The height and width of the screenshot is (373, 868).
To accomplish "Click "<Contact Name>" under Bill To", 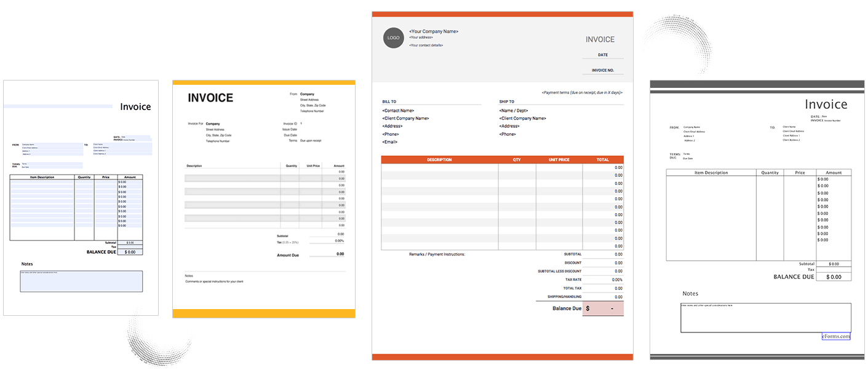I will point(398,111).
